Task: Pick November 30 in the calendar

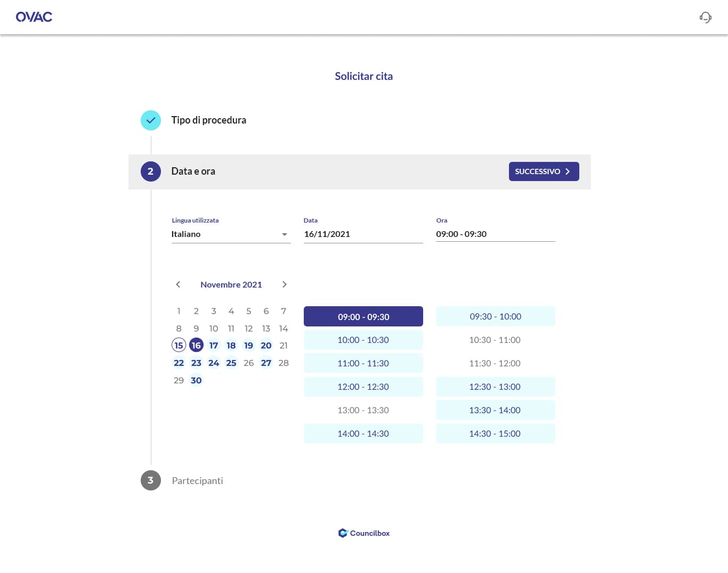Action: click(x=196, y=380)
